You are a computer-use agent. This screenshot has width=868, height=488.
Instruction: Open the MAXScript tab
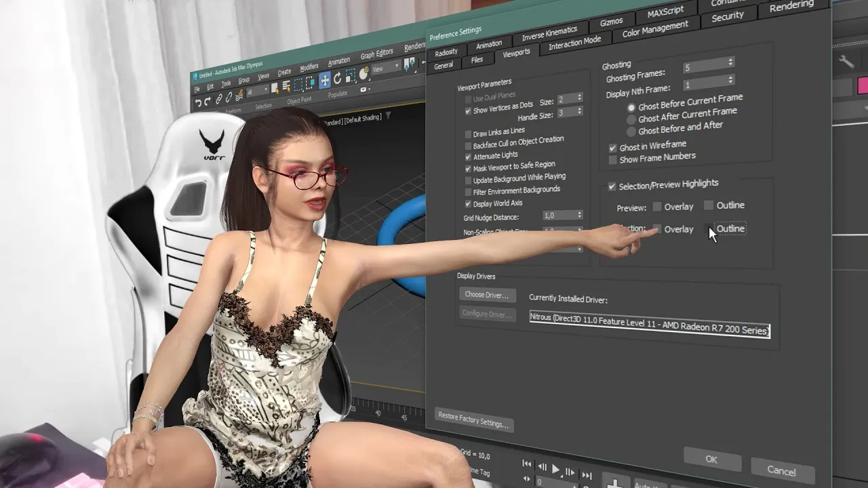(666, 12)
